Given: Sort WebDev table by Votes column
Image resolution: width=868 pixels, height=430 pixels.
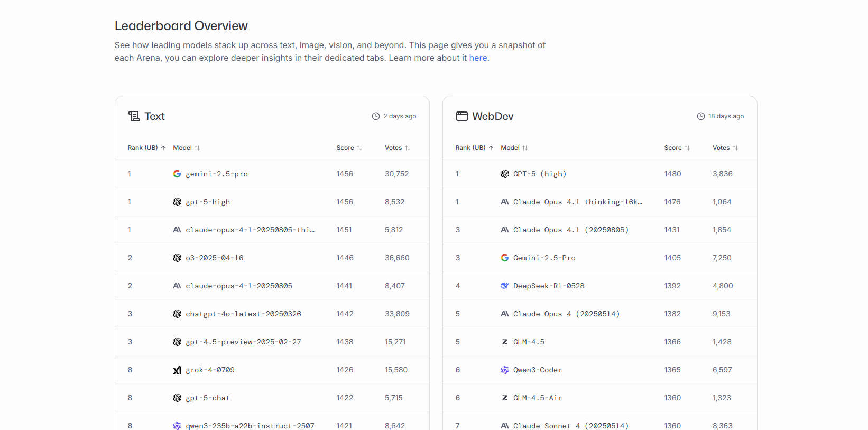Looking at the screenshot, I should 725,148.
